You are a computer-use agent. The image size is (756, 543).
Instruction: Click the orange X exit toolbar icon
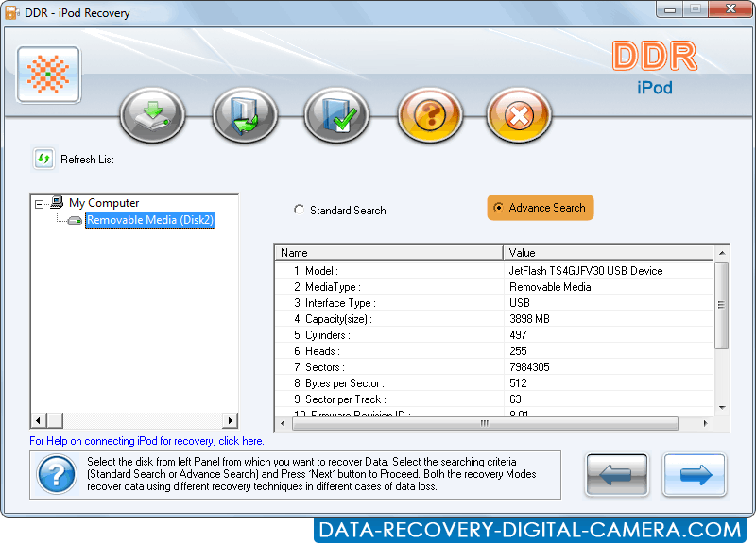519,115
